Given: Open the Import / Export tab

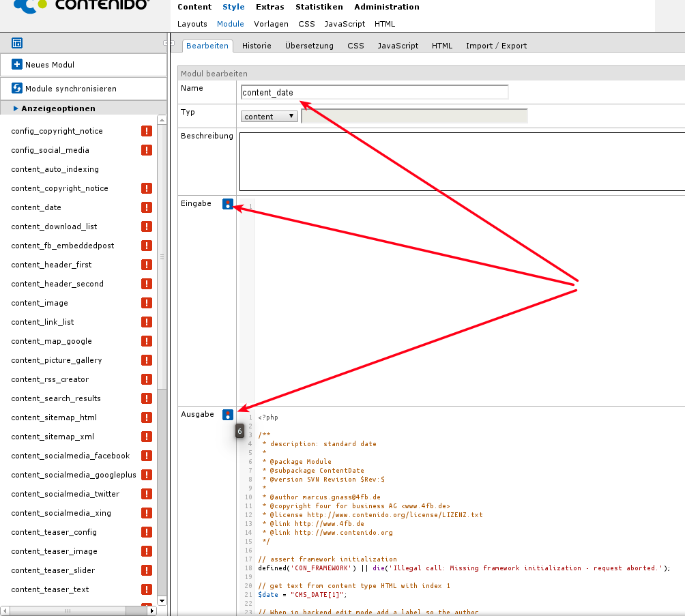Looking at the screenshot, I should coord(496,46).
